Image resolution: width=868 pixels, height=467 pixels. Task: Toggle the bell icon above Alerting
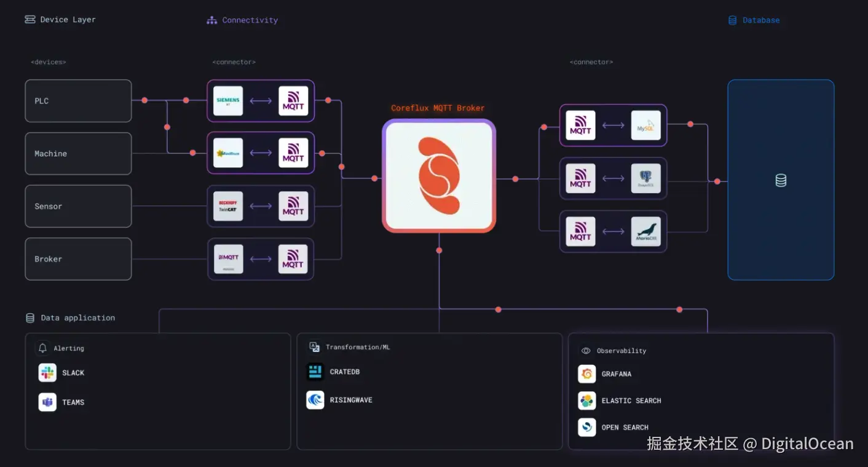tap(42, 348)
